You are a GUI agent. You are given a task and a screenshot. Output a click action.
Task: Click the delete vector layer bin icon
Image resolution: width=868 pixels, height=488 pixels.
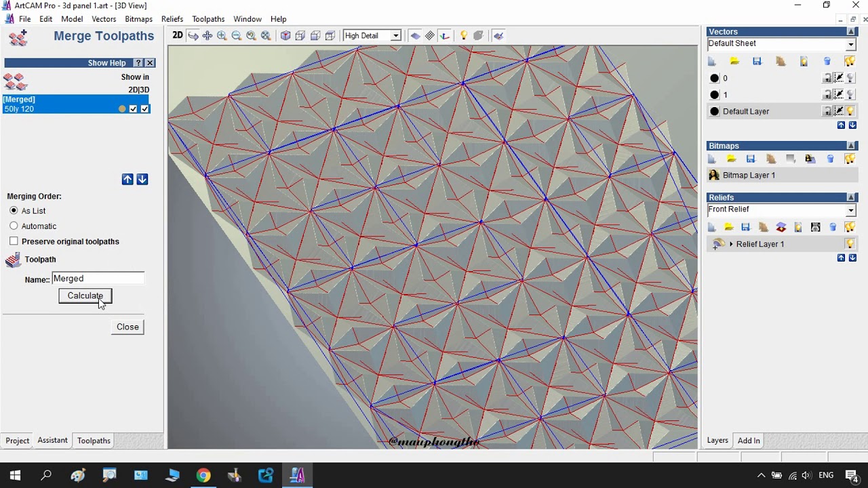827,62
